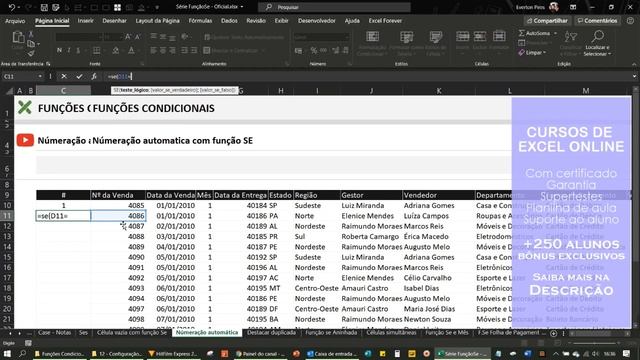
Task: Format cells icon in Células group
Action: point(499,36)
